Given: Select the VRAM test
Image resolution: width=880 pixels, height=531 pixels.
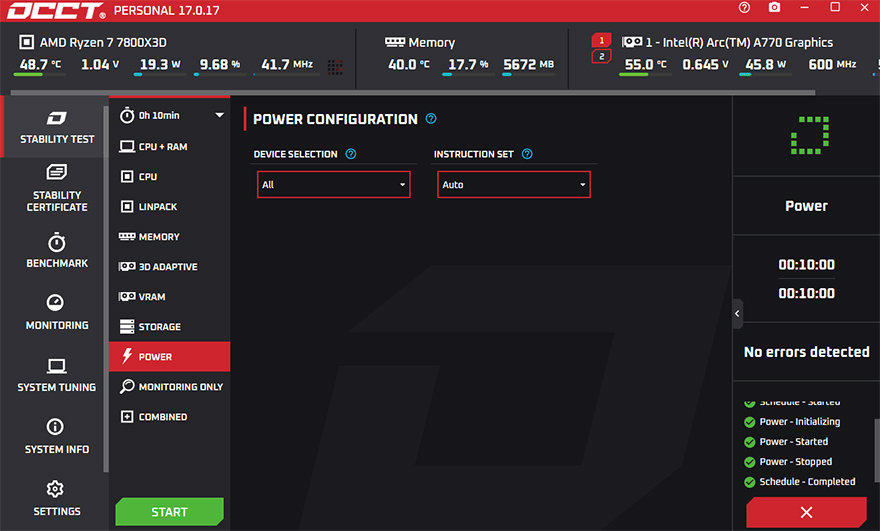Looking at the screenshot, I should click(x=170, y=297).
